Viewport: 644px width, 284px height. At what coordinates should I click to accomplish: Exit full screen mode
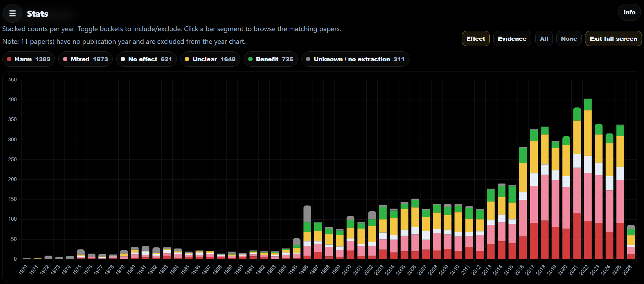[613, 39]
